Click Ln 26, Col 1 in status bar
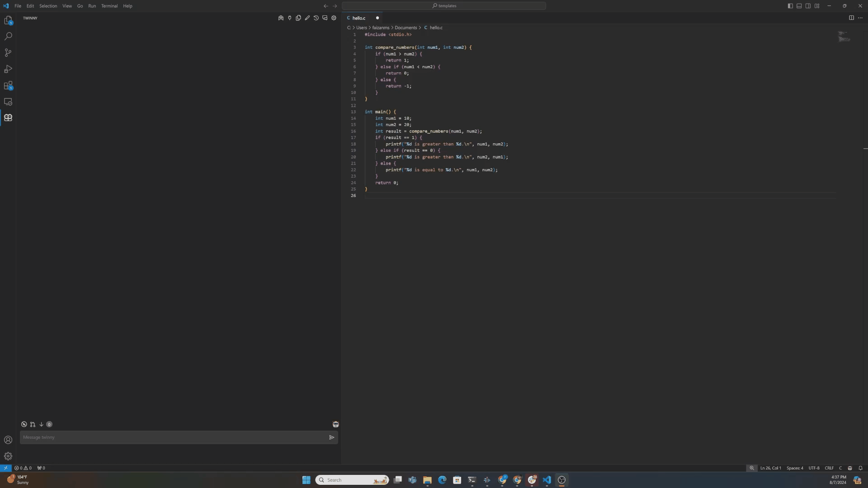Image resolution: width=868 pixels, height=488 pixels. [x=771, y=468]
